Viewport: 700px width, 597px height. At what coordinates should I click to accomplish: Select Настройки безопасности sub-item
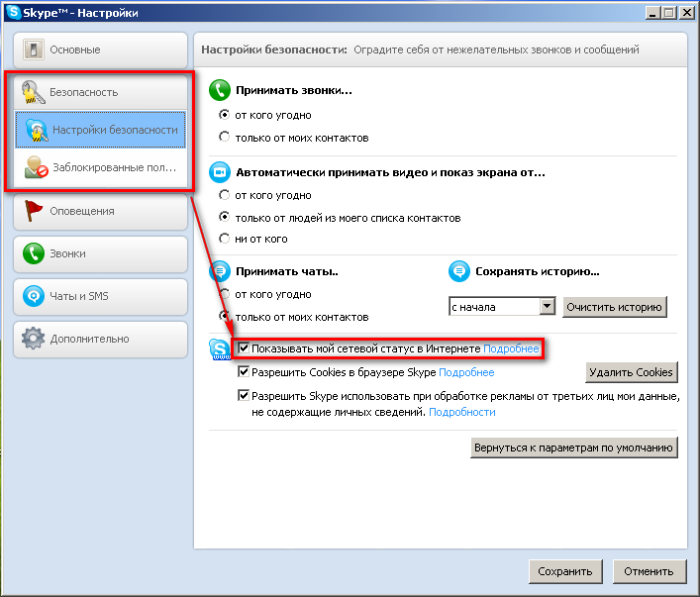click(x=100, y=130)
